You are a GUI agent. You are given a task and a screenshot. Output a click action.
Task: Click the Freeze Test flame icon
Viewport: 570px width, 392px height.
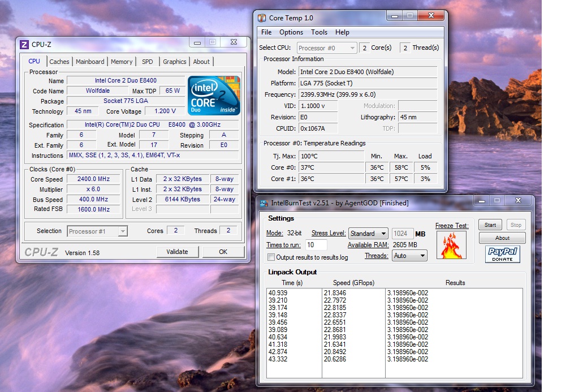451,245
